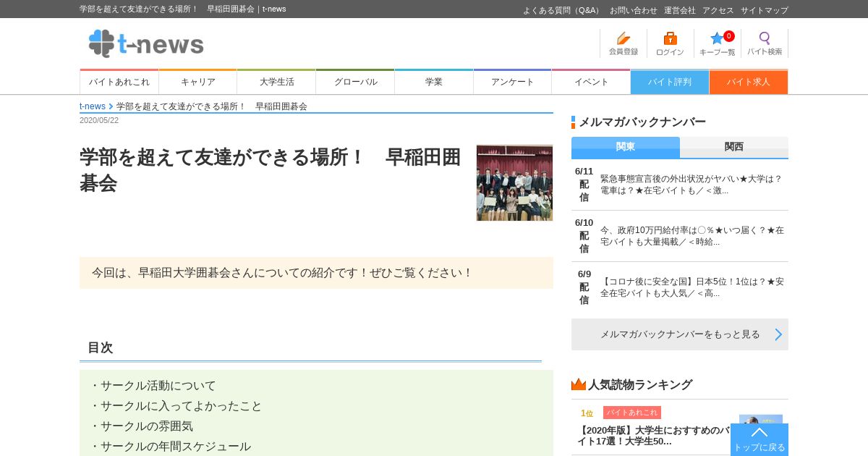Click the article date 2020/05/22
The image size is (868, 456).
(99, 120)
